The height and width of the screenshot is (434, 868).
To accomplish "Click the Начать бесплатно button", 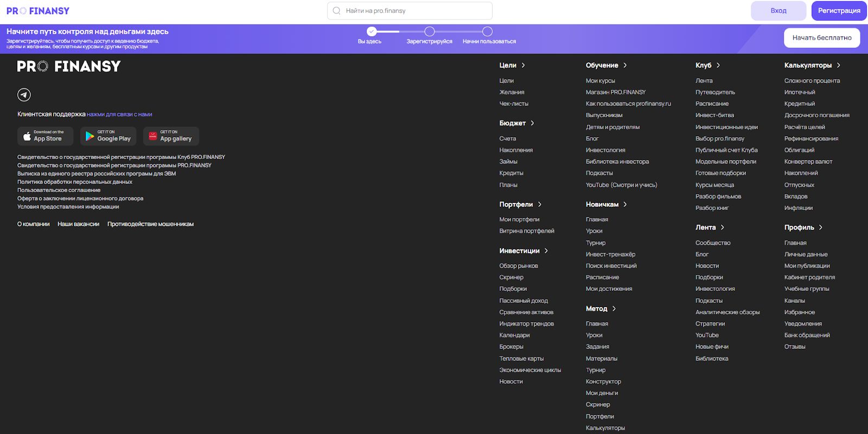I will click(x=822, y=38).
